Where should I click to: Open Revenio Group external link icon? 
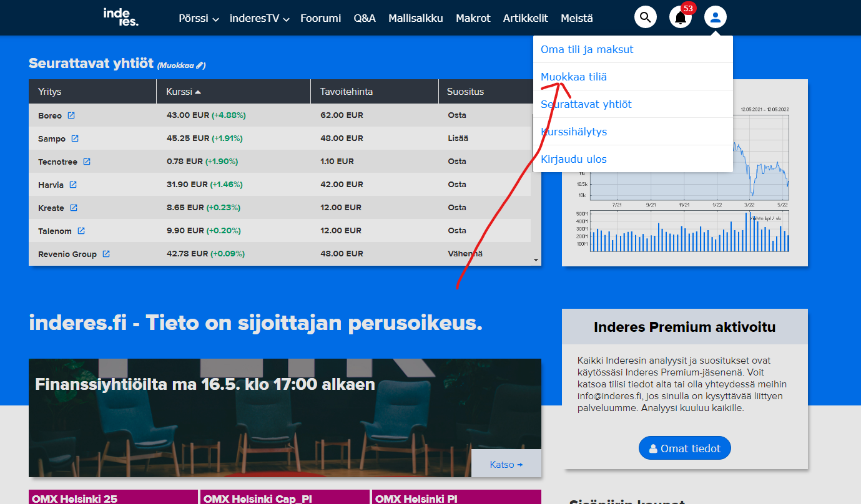pyautogui.click(x=106, y=254)
